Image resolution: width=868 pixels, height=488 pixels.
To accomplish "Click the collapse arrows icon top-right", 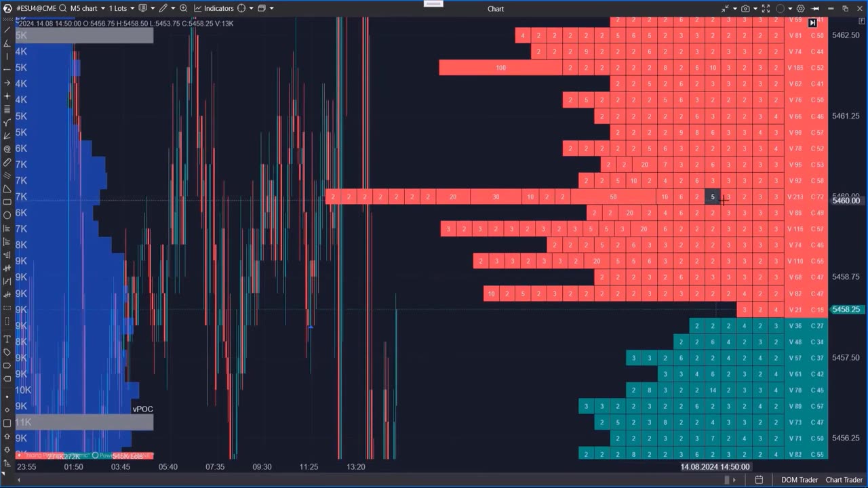I will 725,8.
